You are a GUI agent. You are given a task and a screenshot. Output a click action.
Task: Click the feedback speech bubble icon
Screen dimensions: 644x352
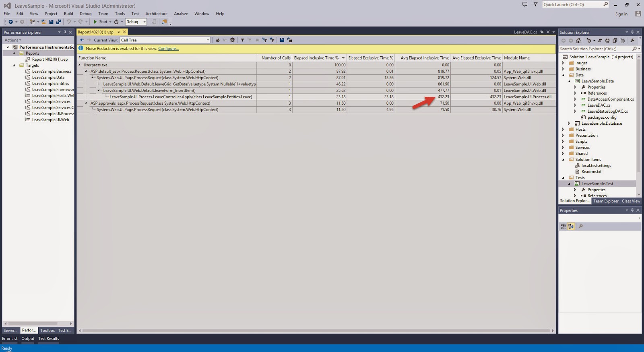pyautogui.click(x=524, y=4)
